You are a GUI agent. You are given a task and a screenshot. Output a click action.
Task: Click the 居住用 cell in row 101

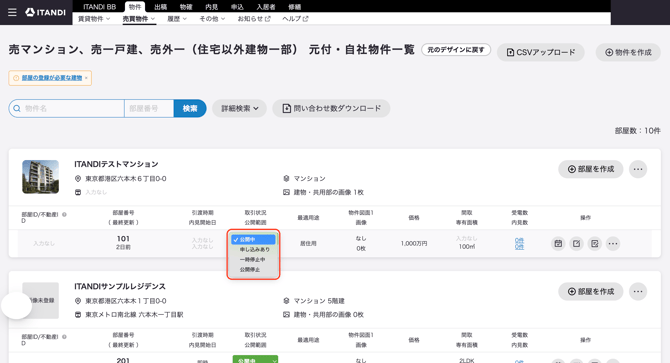(308, 243)
